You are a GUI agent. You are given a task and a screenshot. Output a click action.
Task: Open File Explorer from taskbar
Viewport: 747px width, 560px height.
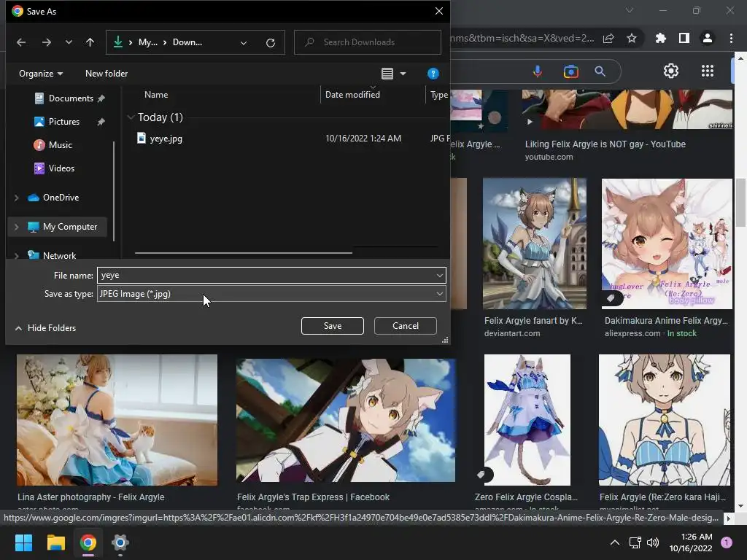point(55,542)
